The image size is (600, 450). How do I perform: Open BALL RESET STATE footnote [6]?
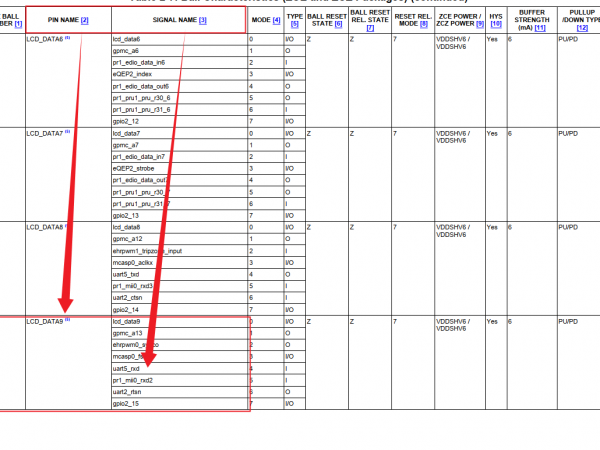coord(339,26)
